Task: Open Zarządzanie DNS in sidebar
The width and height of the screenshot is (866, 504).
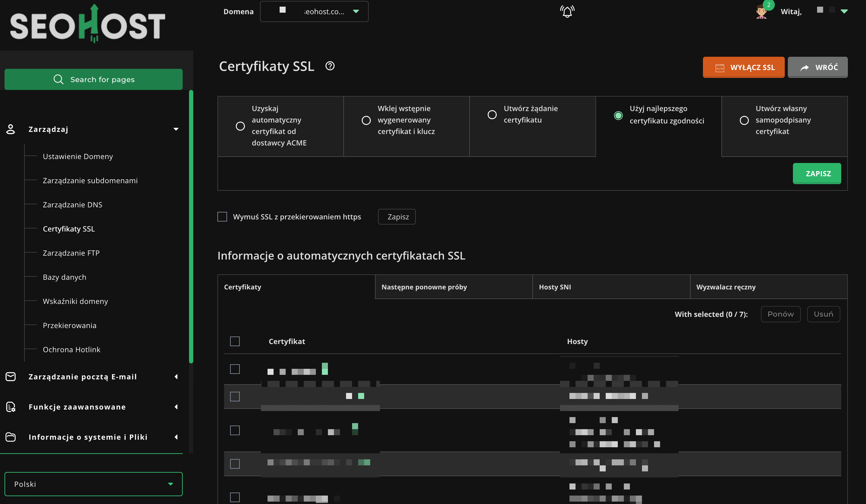Action: click(72, 205)
